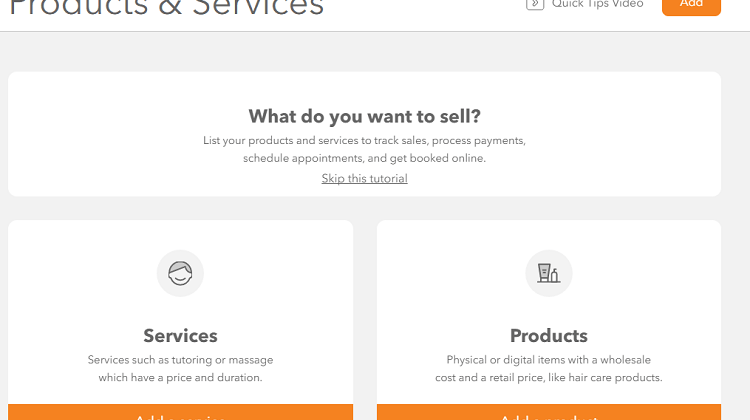750x420 pixels.
Task: Click the Services card heading
Action: (180, 336)
